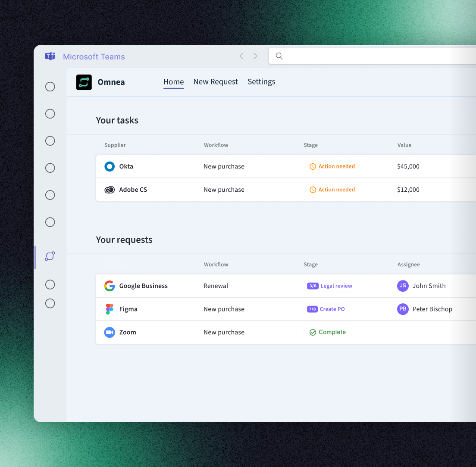The height and width of the screenshot is (467, 476).
Task: Open the Settings tab
Action: pyautogui.click(x=261, y=82)
